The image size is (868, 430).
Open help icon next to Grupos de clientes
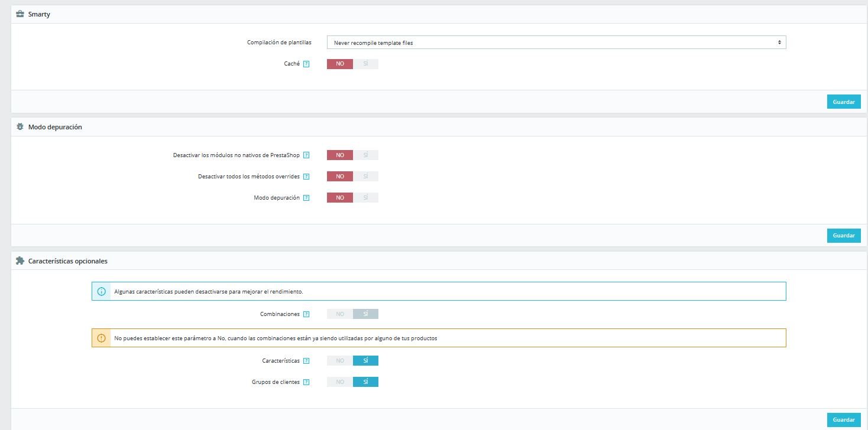click(x=306, y=382)
